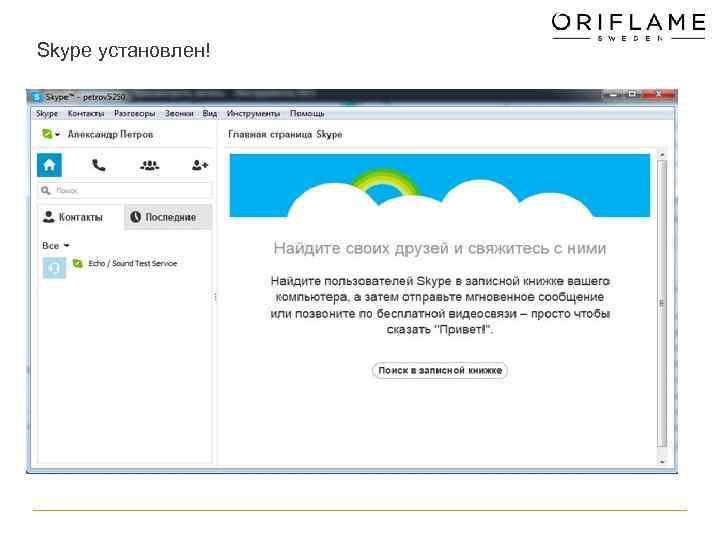Open the Разговоры menu
Image resolution: width=720 pixels, height=540 pixels.
(135, 113)
